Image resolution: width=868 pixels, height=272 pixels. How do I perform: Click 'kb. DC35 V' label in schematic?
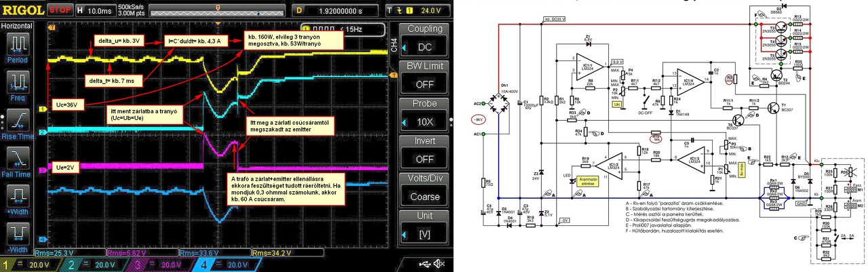[555, 20]
